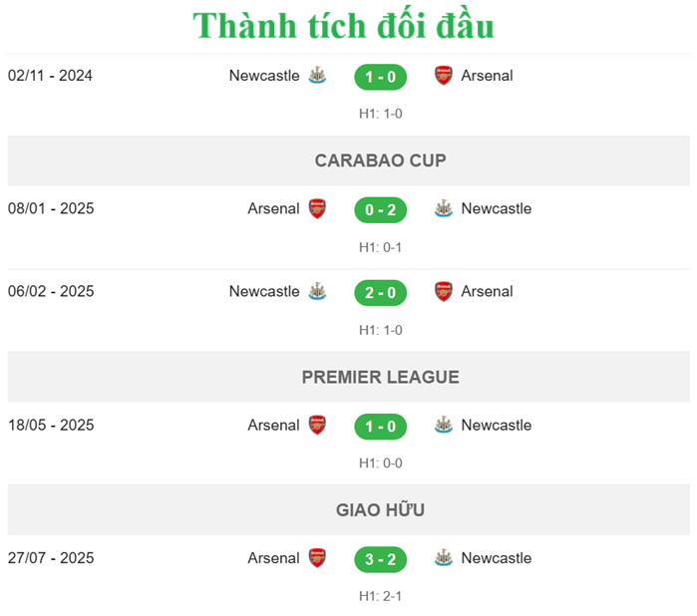This screenshot has height=616, width=697.
Task: Click Newcastle crest in 02/11 - 2024 match
Action: click(317, 76)
